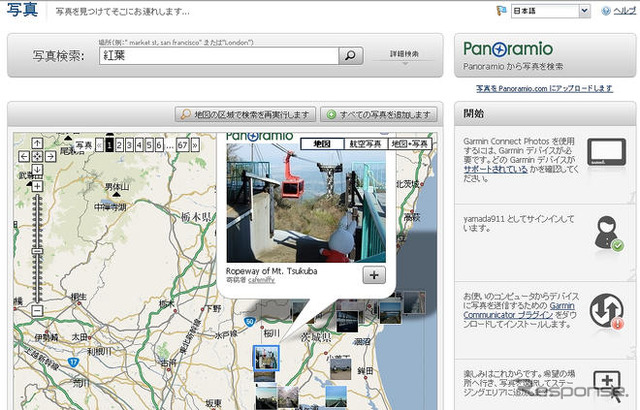Click すべての写真を追加します button
640x410 pixels.
tap(379, 115)
